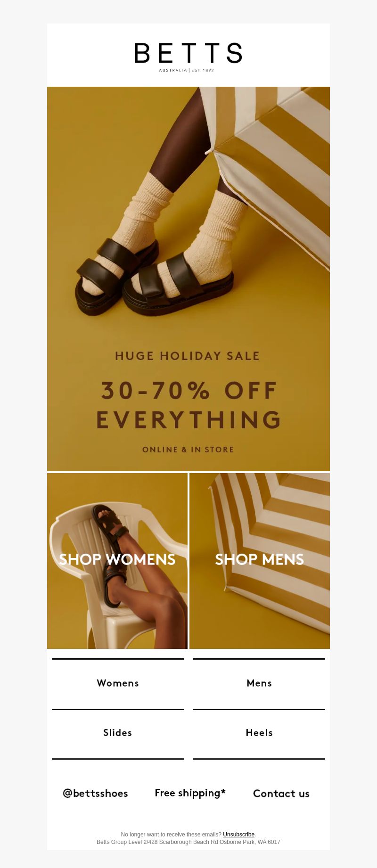The height and width of the screenshot is (868, 377).
Task: Select the 30-70% OFF EVERYTHING banner text
Action: (x=188, y=405)
